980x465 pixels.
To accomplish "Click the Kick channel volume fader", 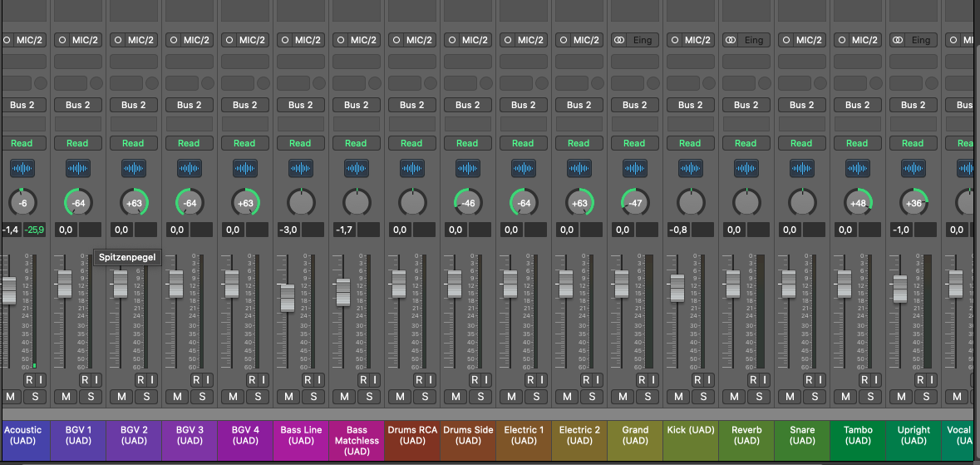I will [677, 288].
